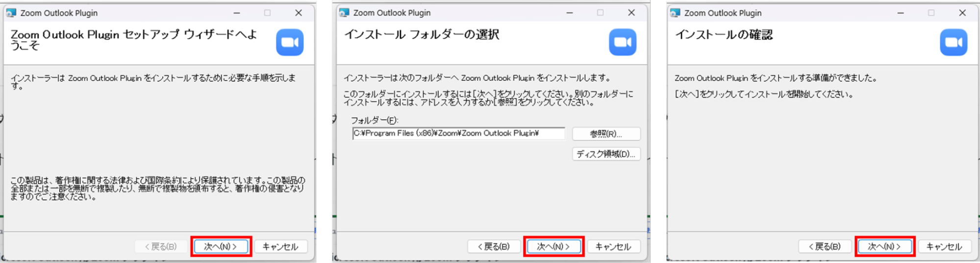The height and width of the screenshot is (263, 980).
Task: Cancel the install confirmation window
Action: 944,246
